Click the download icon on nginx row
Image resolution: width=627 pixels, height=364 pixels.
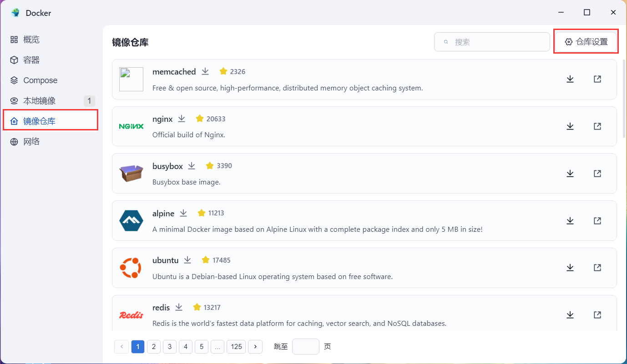click(570, 126)
